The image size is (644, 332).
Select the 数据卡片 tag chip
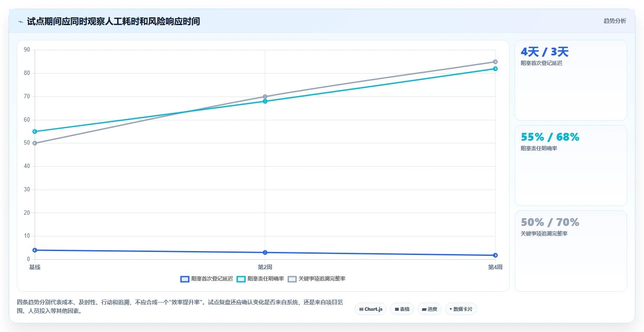(461, 309)
